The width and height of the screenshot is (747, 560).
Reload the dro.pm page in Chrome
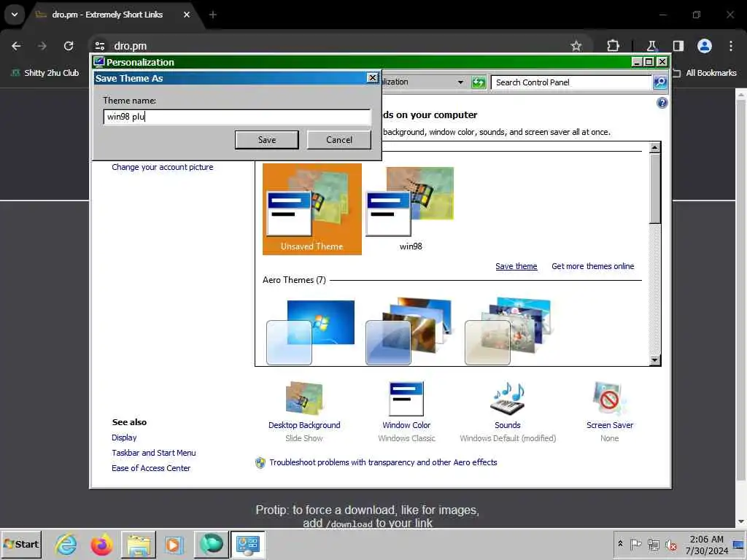click(x=69, y=46)
